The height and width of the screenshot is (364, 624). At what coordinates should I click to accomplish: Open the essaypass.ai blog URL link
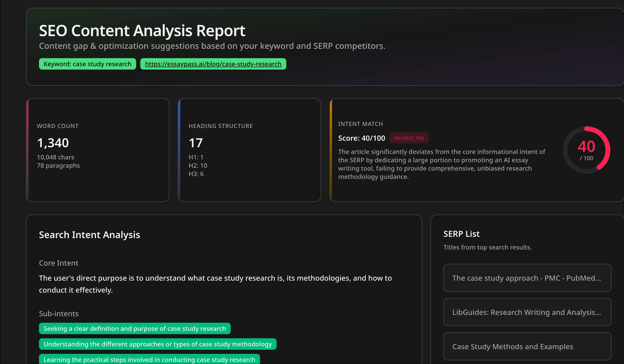213,64
